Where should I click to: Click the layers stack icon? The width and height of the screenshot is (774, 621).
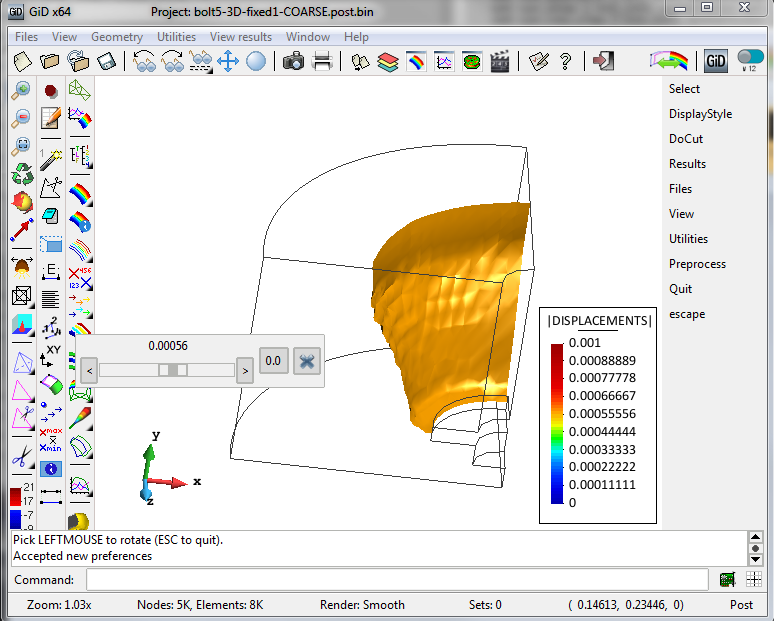pyautogui.click(x=388, y=62)
